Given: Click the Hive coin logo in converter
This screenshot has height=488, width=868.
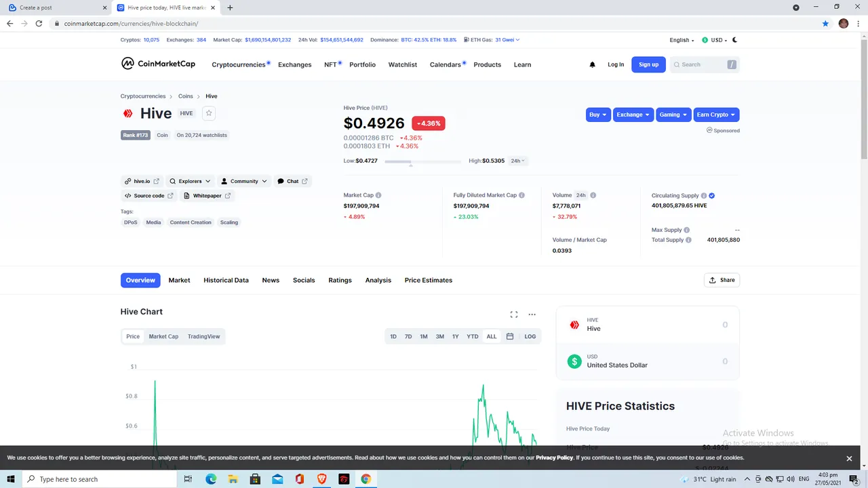Looking at the screenshot, I should click(x=574, y=325).
